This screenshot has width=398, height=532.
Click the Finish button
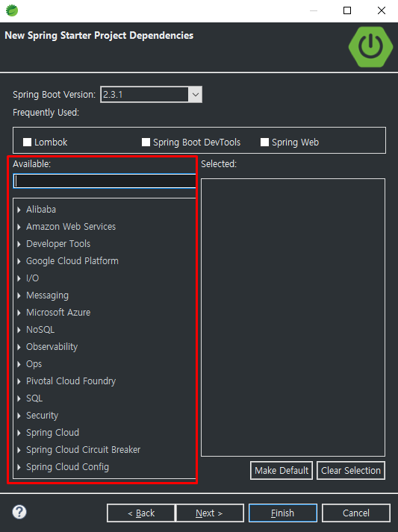tap(283, 513)
